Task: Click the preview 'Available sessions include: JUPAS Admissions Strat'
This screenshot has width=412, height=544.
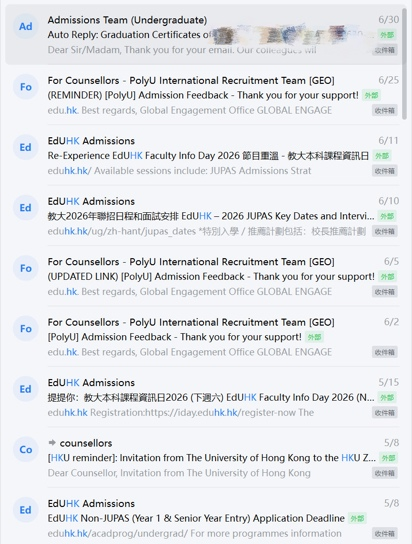Action: [x=203, y=171]
